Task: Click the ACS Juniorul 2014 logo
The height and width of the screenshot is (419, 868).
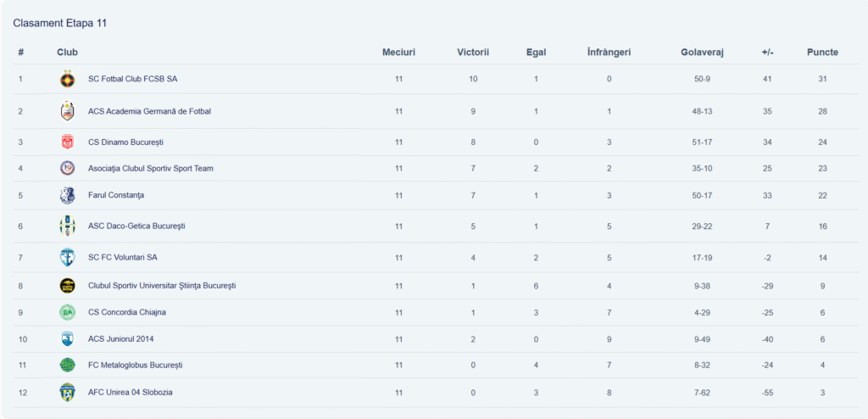Action: click(x=67, y=339)
